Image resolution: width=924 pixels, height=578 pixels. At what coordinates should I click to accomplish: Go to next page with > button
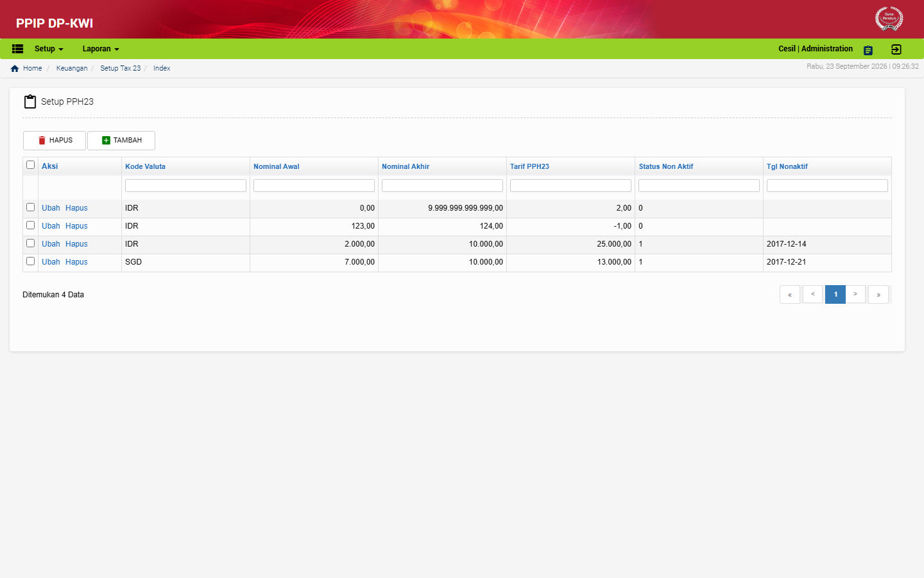(x=855, y=294)
